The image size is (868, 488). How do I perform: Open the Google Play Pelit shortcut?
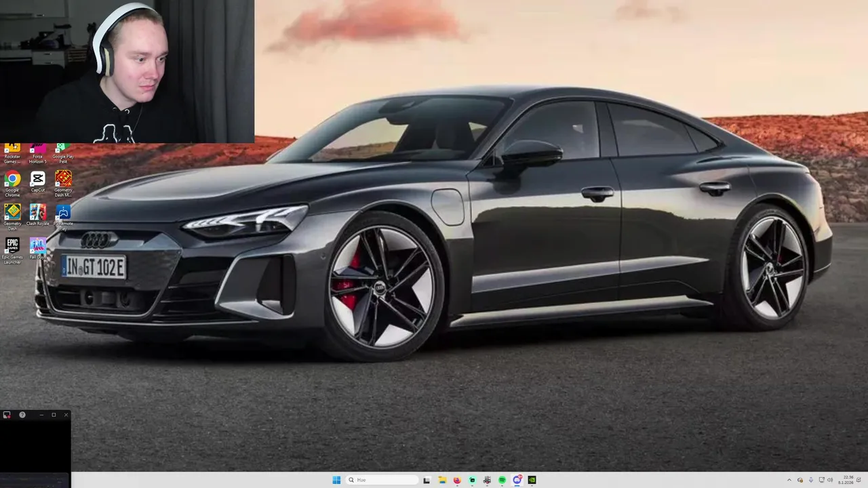(x=63, y=154)
